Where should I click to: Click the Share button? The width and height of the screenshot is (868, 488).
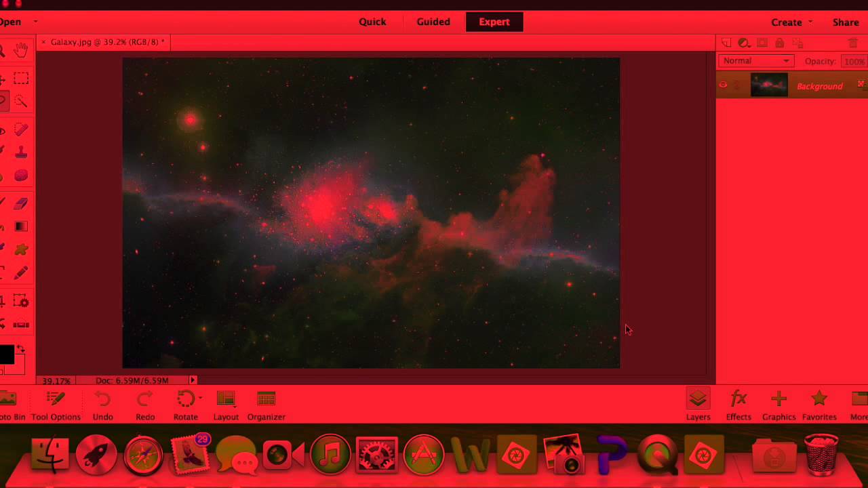click(846, 22)
